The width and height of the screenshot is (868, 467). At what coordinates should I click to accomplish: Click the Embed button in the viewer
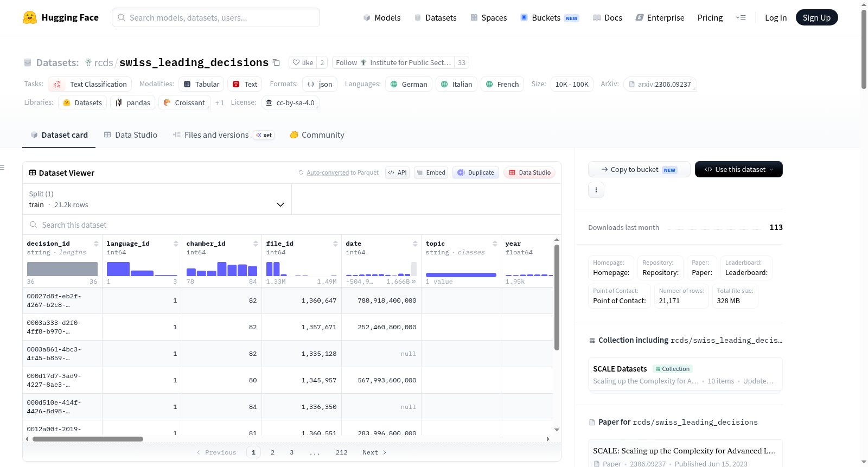[x=431, y=172]
